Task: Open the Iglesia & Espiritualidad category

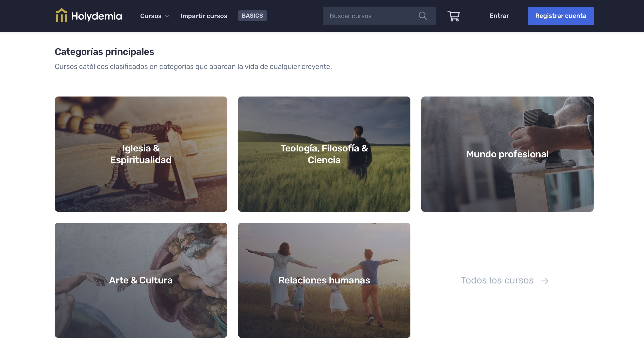Action: pos(141,154)
